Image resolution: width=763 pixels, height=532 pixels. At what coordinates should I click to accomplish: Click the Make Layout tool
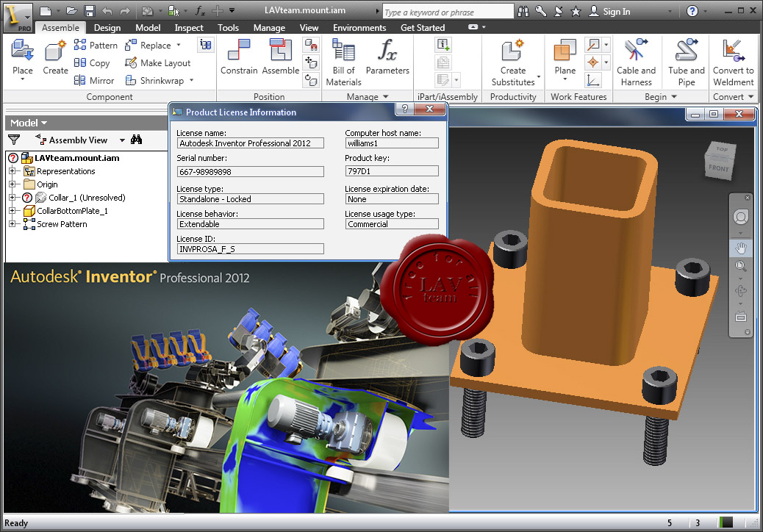click(157, 62)
